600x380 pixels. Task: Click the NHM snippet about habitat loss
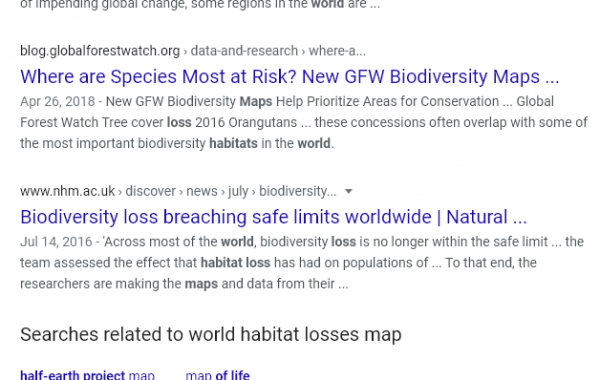click(302, 263)
